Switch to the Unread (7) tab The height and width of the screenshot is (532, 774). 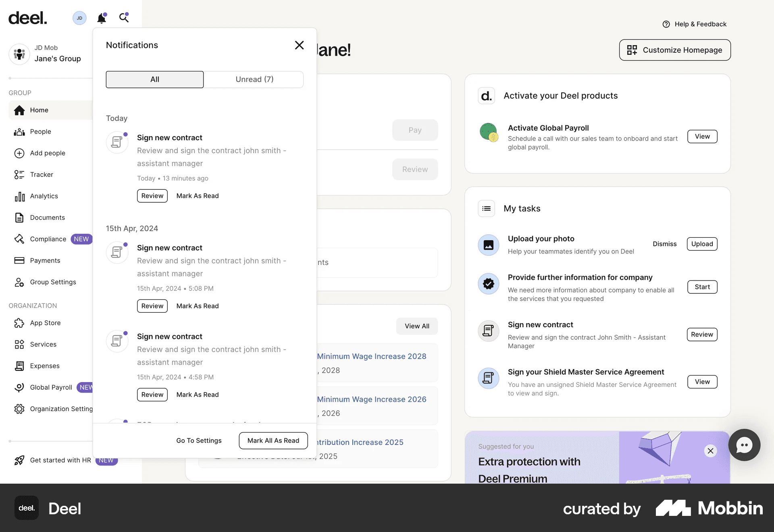[x=254, y=79]
